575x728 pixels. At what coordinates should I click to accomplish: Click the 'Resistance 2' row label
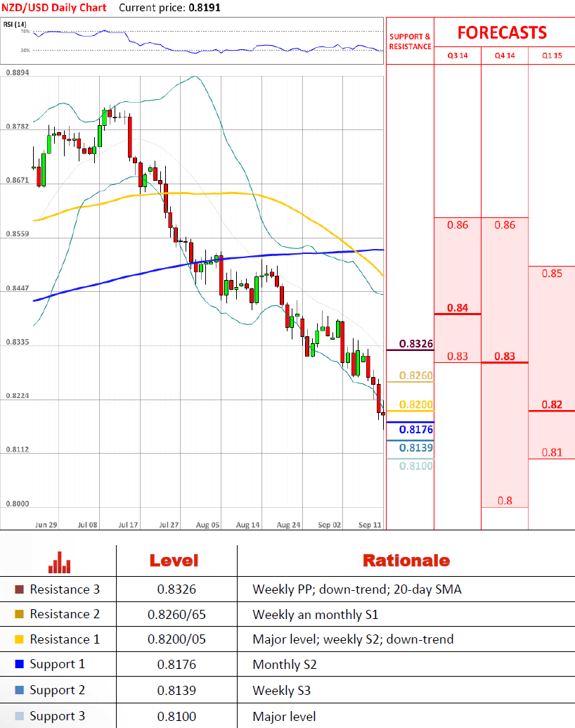(65, 614)
